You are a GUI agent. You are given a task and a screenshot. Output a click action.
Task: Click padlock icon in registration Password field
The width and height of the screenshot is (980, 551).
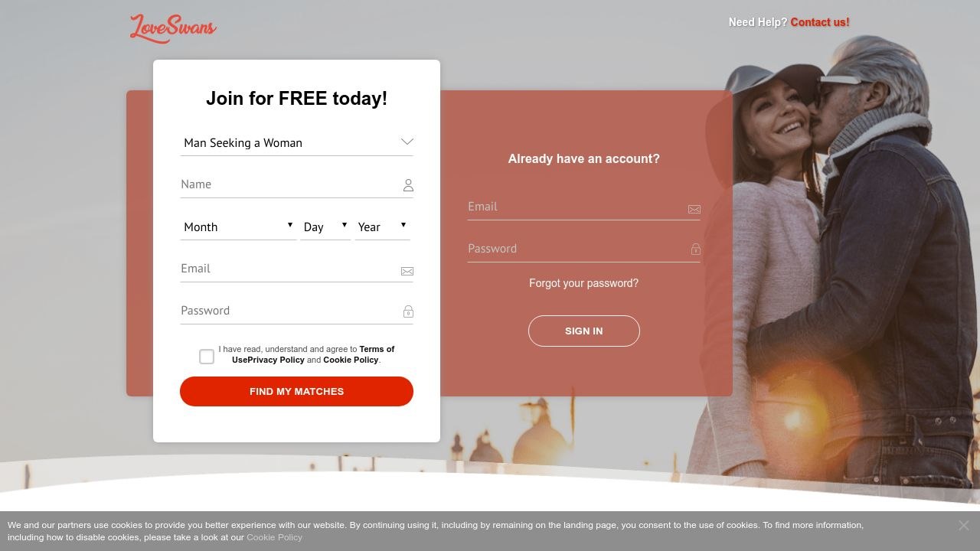(x=408, y=311)
